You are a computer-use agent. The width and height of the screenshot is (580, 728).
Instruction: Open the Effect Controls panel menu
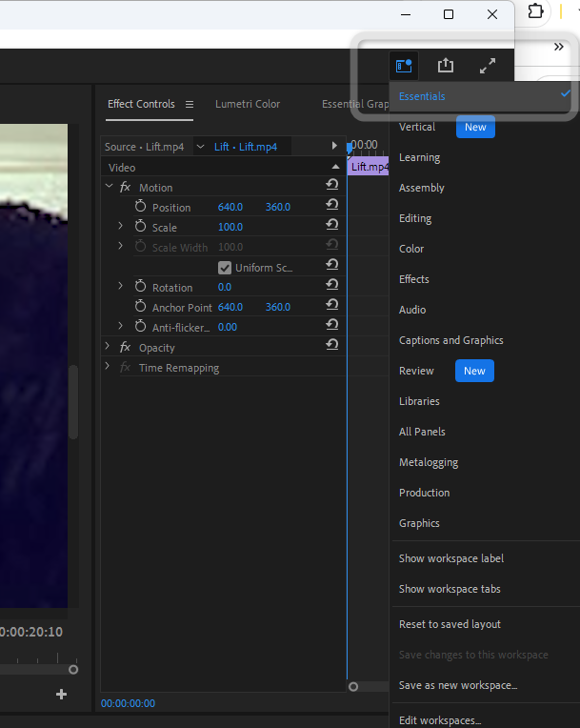[190, 104]
